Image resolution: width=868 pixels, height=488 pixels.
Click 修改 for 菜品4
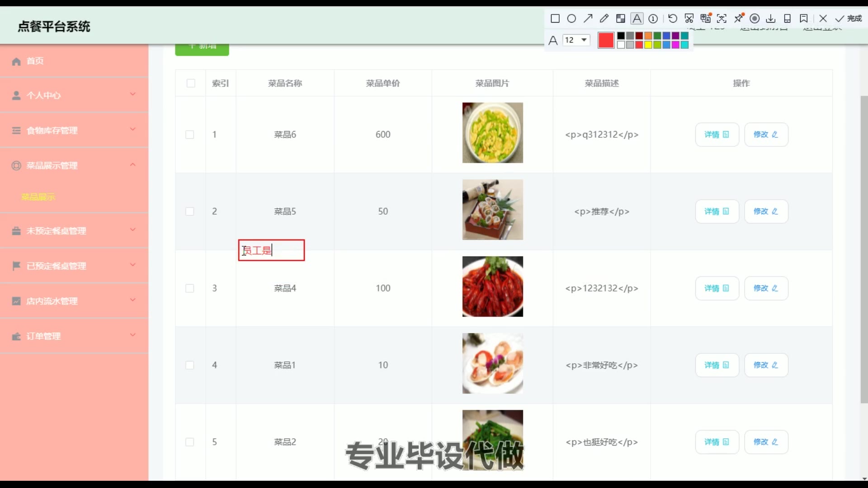(766, 288)
